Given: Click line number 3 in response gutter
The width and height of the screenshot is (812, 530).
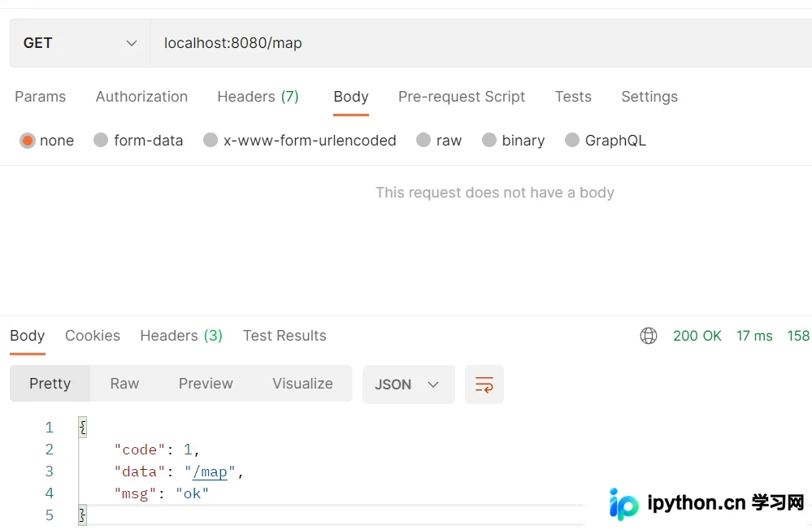Looking at the screenshot, I should pyautogui.click(x=50, y=471).
